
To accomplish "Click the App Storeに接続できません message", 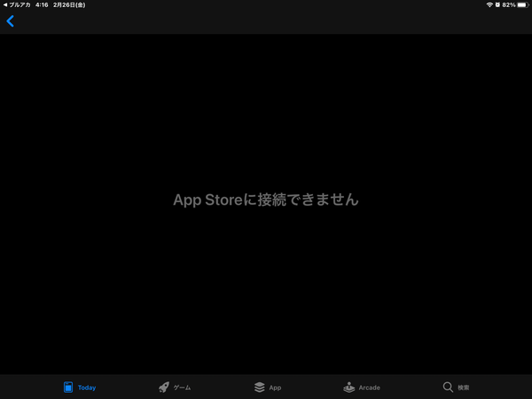I will (x=266, y=199).
